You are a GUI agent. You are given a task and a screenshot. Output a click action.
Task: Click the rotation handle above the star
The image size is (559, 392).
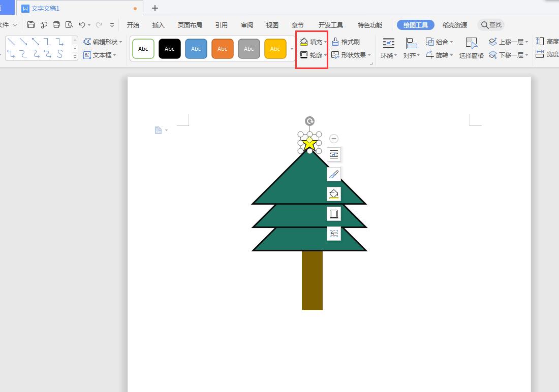coord(309,121)
